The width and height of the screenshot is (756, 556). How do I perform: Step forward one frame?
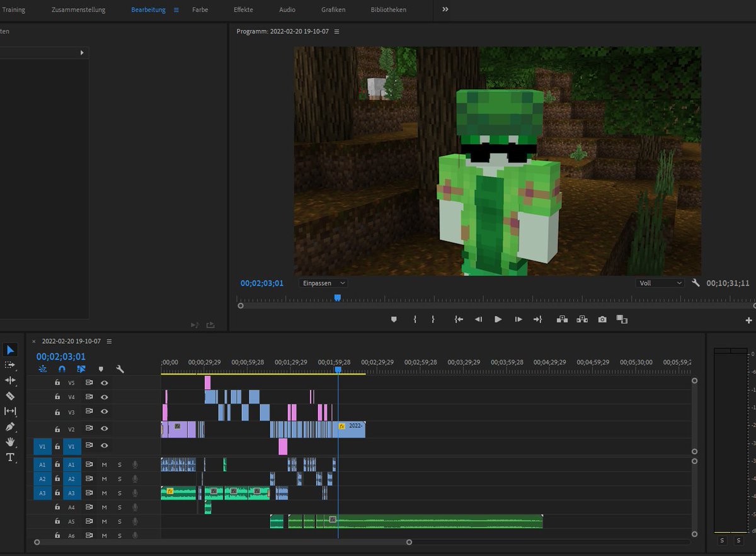[x=518, y=319]
